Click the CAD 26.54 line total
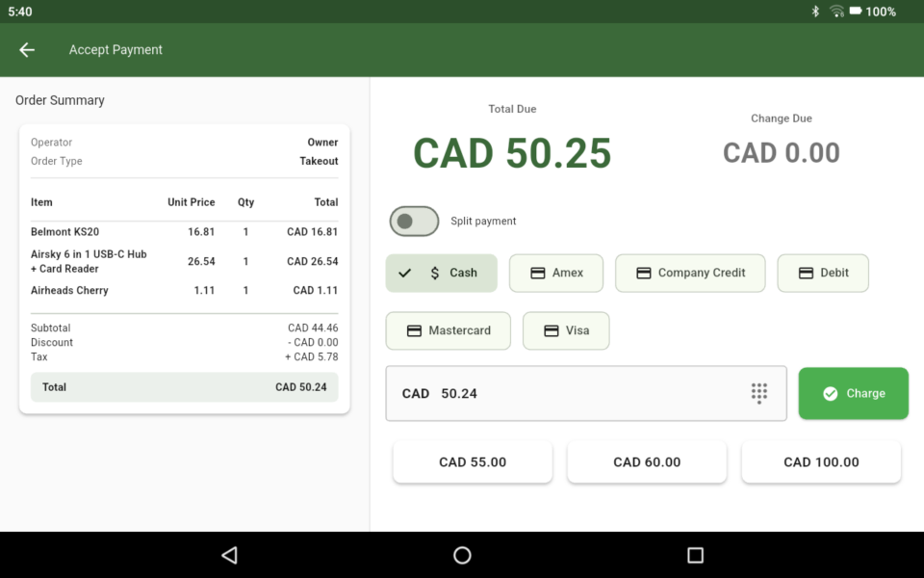The image size is (924, 578). point(312,261)
